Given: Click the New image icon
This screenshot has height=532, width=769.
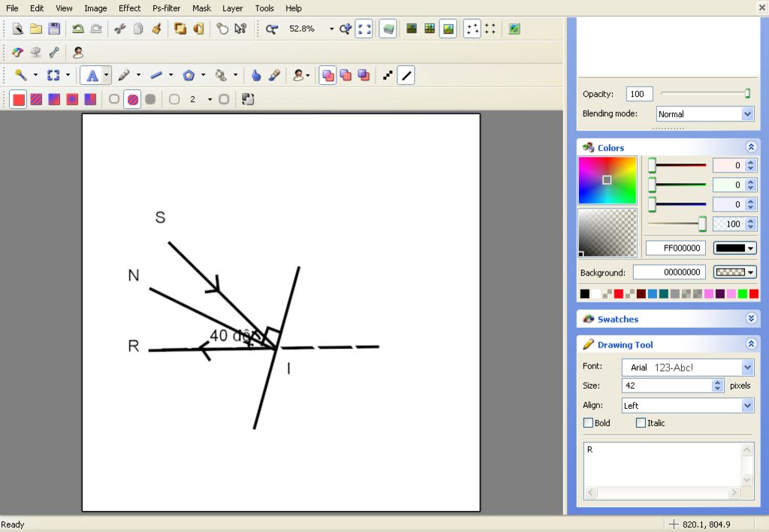Looking at the screenshot, I should point(18,29).
